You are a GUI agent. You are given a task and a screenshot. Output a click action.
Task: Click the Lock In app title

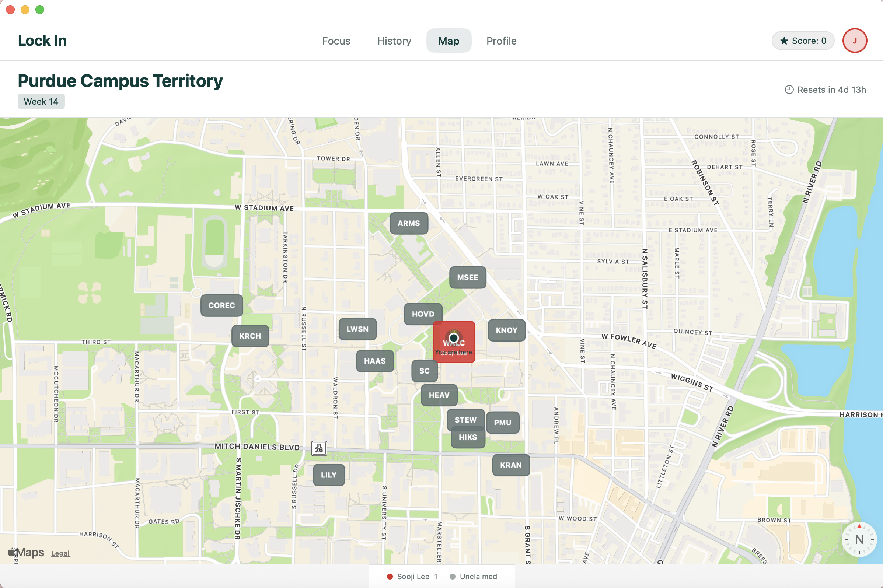coord(42,41)
